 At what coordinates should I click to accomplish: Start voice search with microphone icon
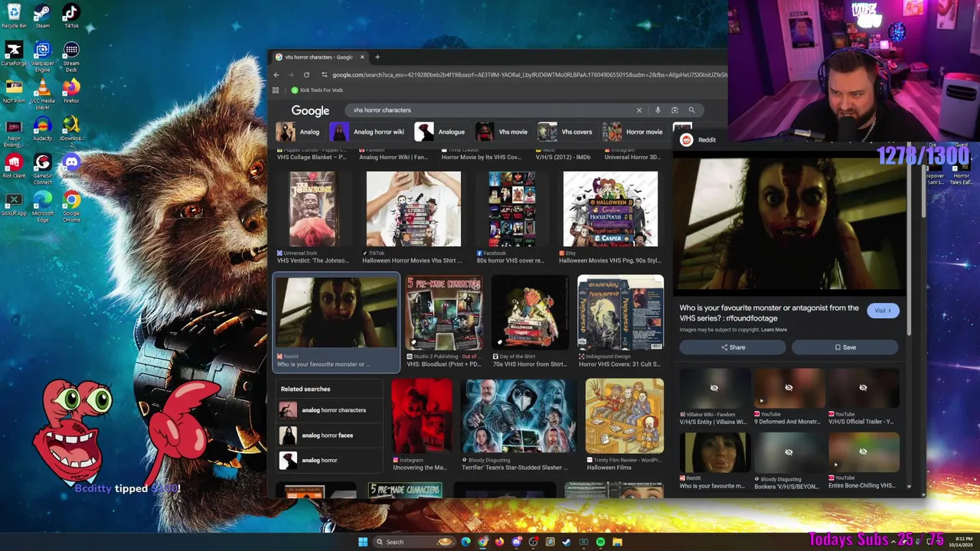tap(657, 110)
